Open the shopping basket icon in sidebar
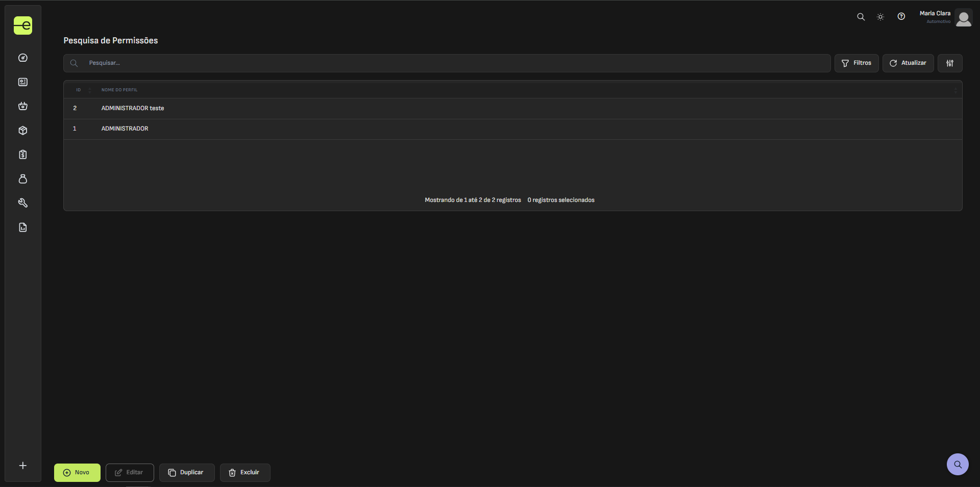 (23, 106)
